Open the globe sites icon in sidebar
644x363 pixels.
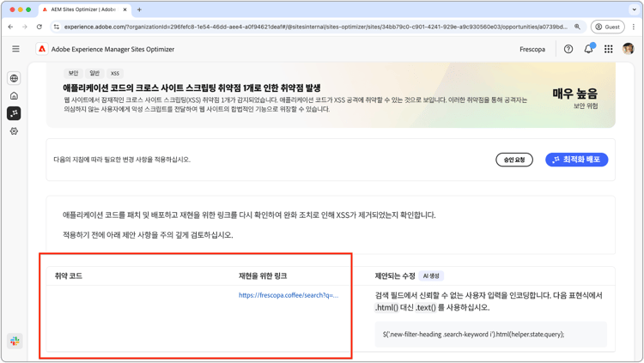[14, 78]
